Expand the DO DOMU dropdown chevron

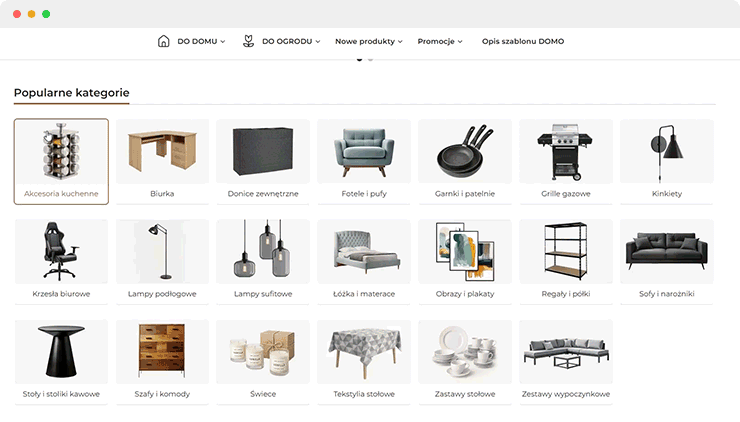223,42
